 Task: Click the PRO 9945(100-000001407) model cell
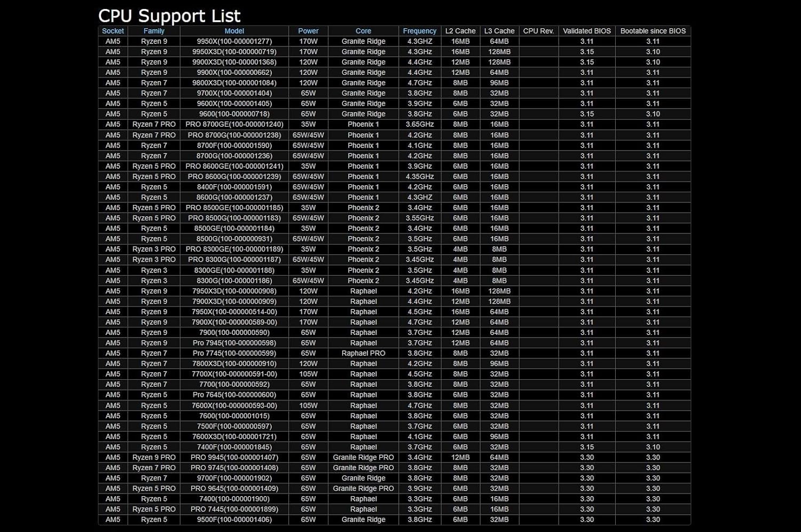[234, 457]
